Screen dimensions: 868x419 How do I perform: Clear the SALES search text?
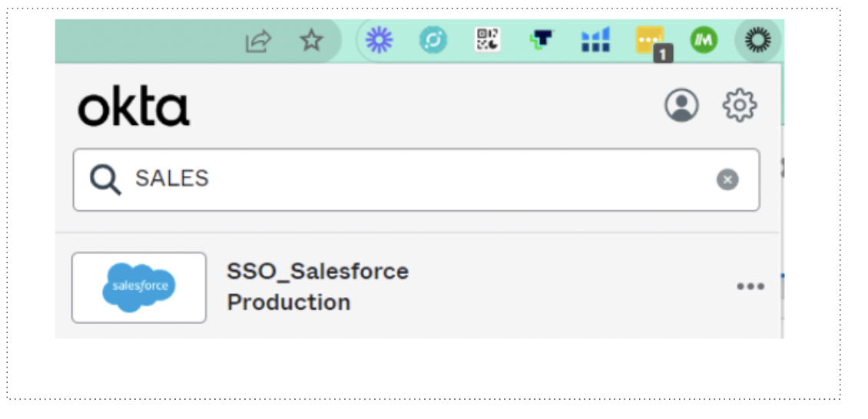coord(727,180)
